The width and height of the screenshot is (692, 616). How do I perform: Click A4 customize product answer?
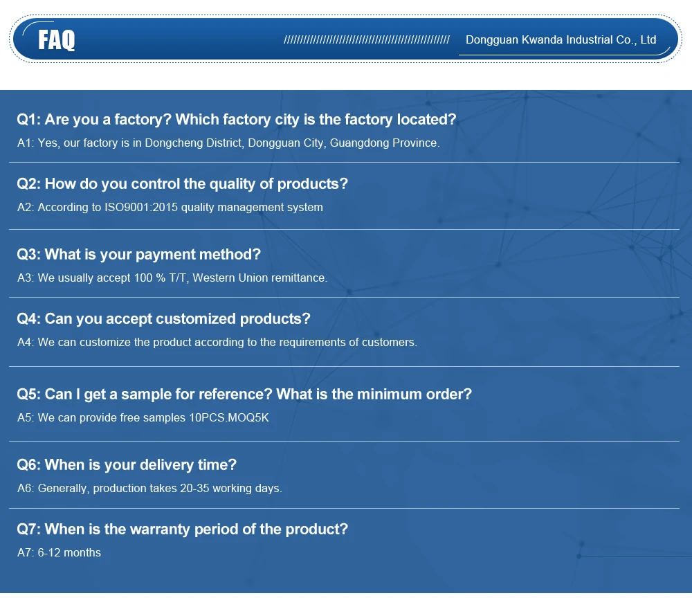click(217, 343)
